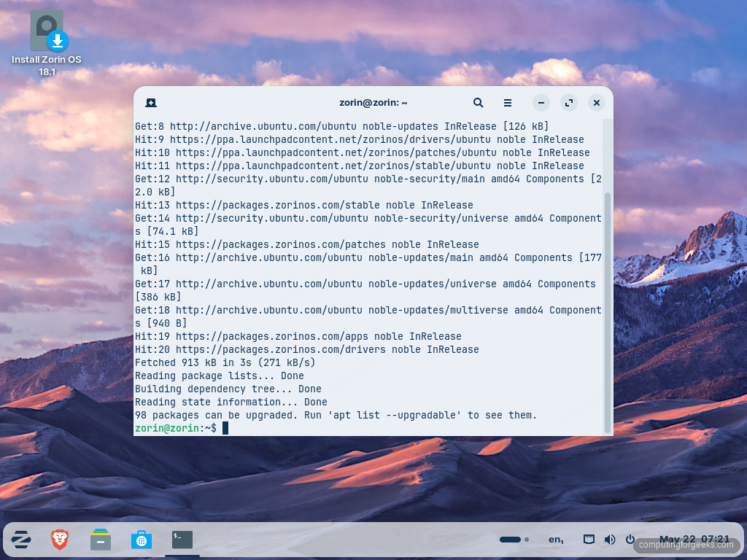
Task: Open the Zorin start menu
Action: click(21, 540)
